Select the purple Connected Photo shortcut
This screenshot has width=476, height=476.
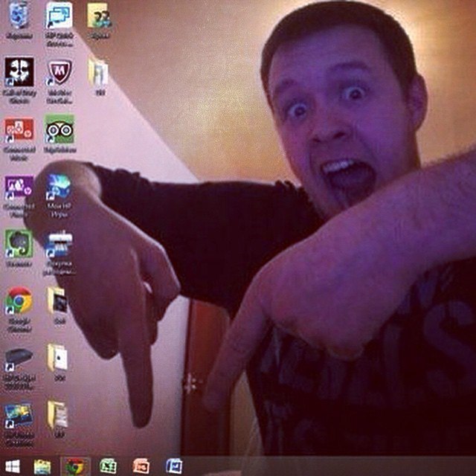tap(19, 187)
